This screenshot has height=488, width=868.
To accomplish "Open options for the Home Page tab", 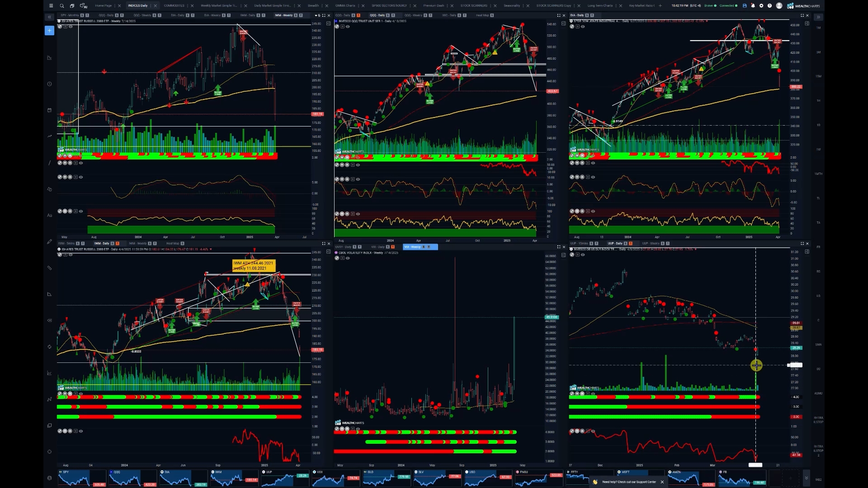I will pyautogui.click(x=115, y=6).
